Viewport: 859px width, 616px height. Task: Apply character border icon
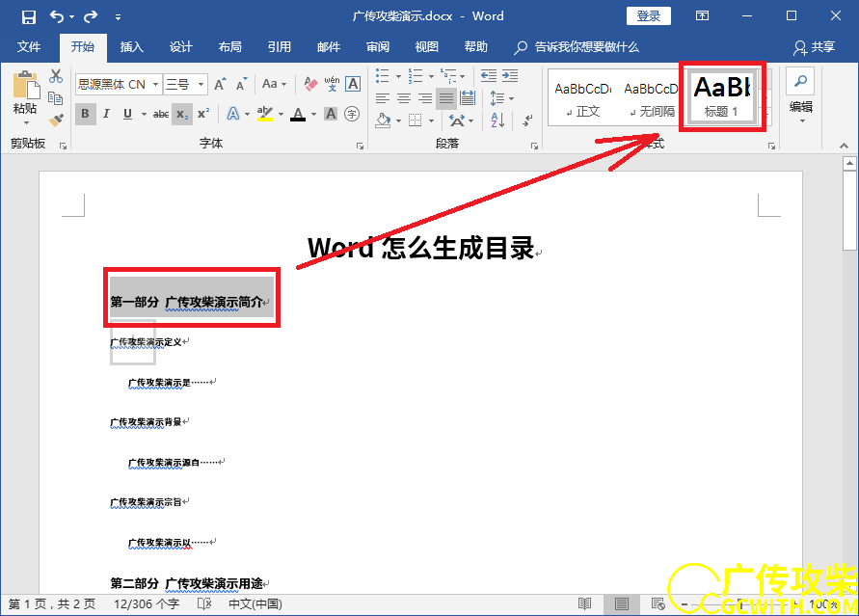coord(353,84)
